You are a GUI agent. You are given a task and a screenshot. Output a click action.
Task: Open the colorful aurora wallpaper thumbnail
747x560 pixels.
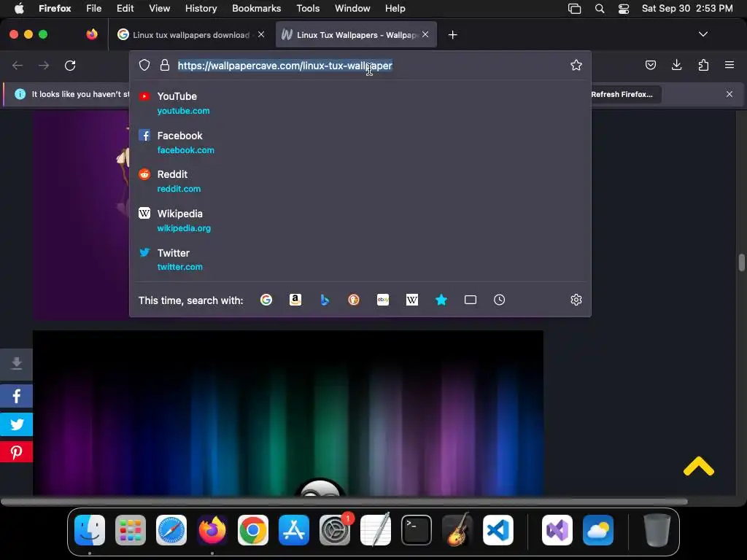coord(287,413)
